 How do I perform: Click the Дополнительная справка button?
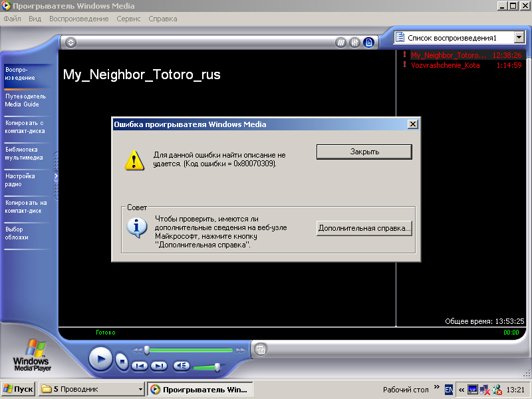tap(364, 228)
